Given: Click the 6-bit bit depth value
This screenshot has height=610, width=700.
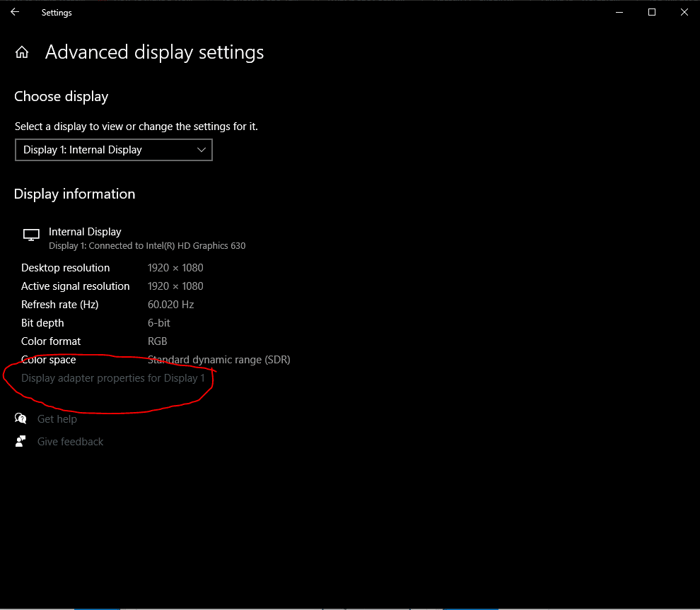Looking at the screenshot, I should pyautogui.click(x=159, y=323).
